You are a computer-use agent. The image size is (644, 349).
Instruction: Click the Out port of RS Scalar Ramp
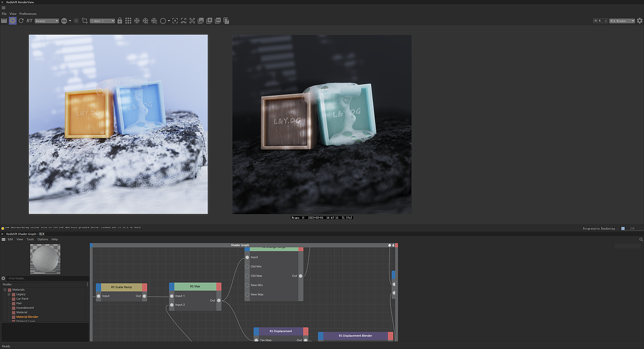point(144,296)
